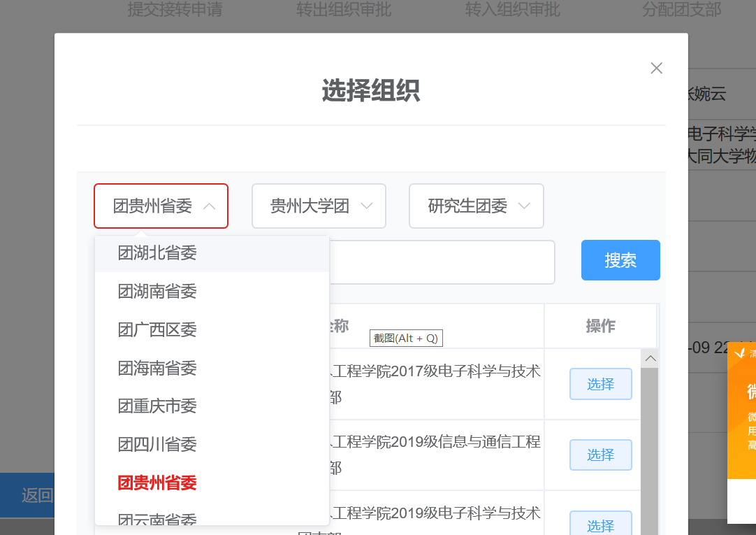Click 选择 for 2019级信息与通信工程 branch

pyautogui.click(x=600, y=455)
